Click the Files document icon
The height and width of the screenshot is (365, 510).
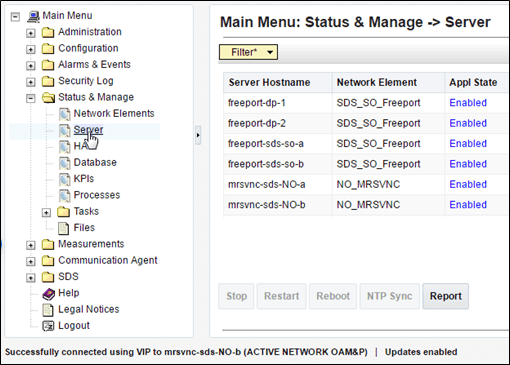tap(63, 228)
